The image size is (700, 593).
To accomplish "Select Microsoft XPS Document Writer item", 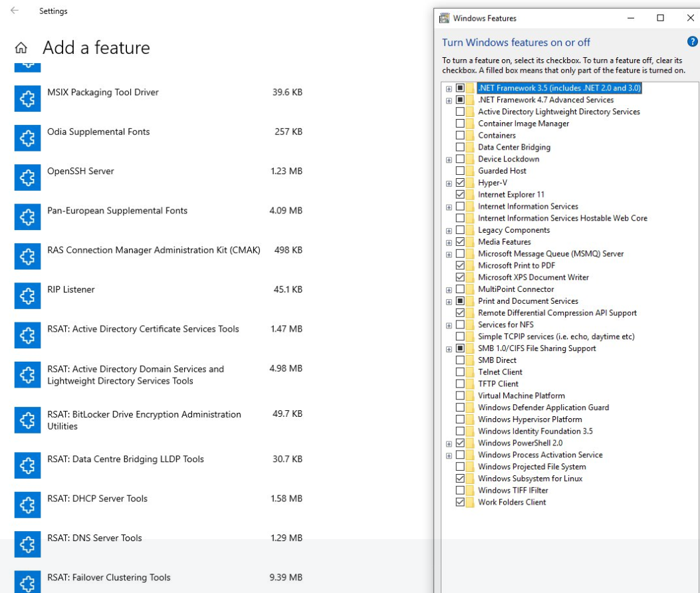I will pyautogui.click(x=533, y=277).
